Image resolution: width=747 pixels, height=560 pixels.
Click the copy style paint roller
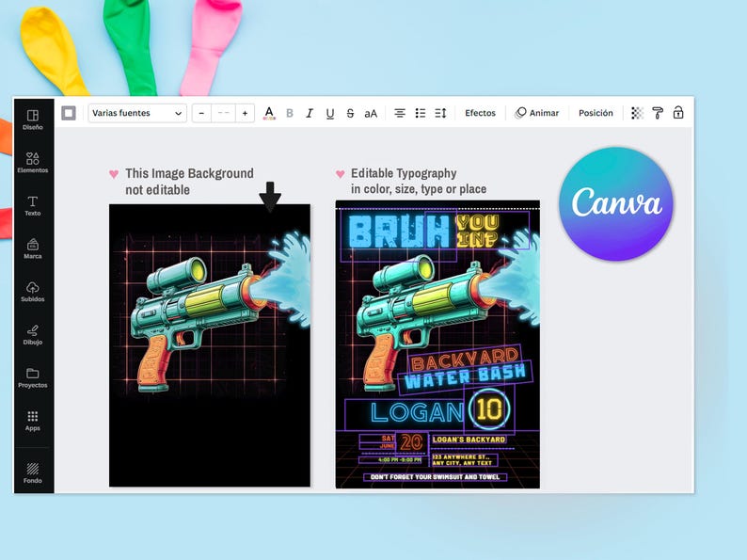coord(658,113)
